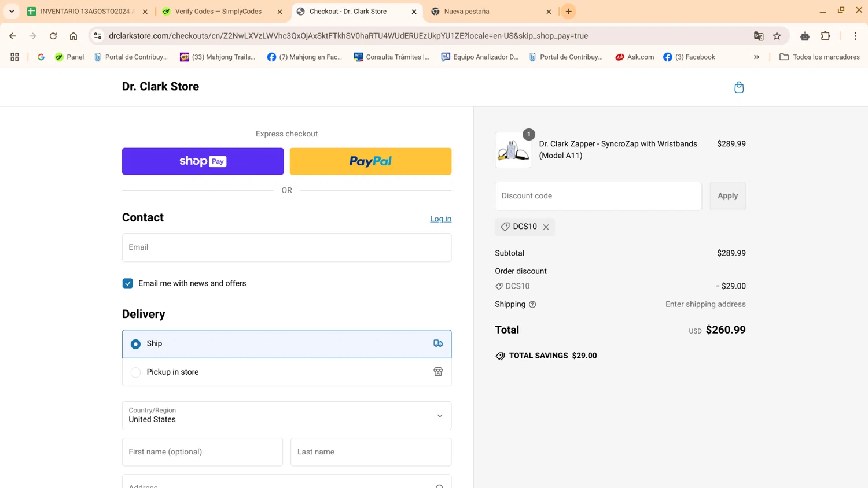Open the Country/Region dropdown
Screen dimensions: 868x488
click(286, 416)
